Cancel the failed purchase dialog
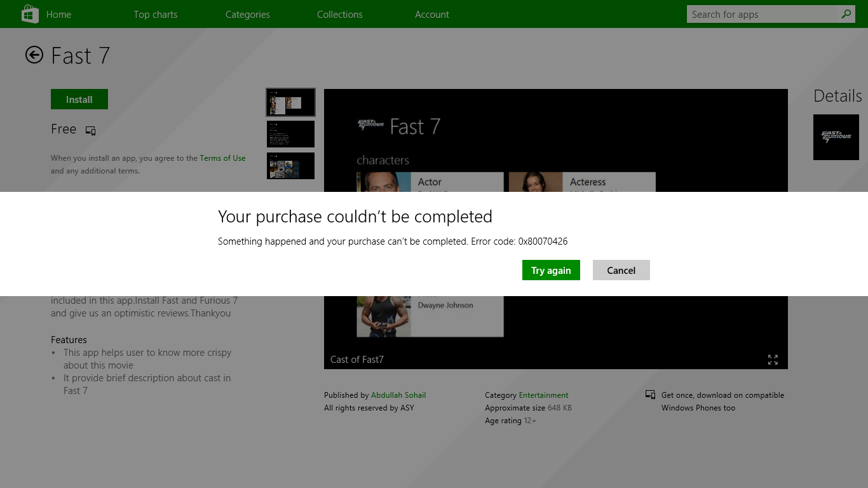Viewport: 868px width, 488px height. point(621,270)
